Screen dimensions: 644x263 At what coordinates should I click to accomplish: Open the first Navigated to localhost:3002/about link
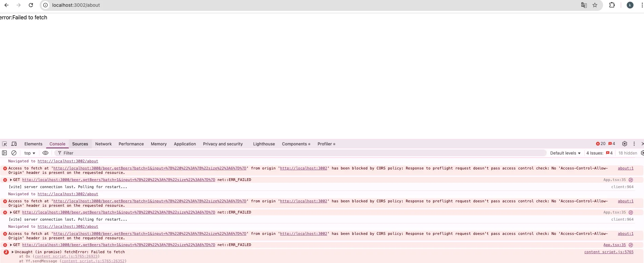coord(68,161)
